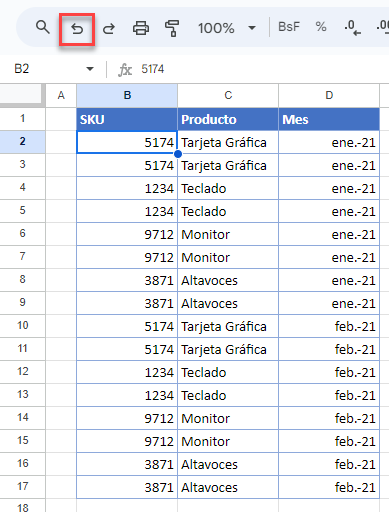389x512 pixels.
Task: Select cell B8 with 3871
Action: tap(127, 280)
